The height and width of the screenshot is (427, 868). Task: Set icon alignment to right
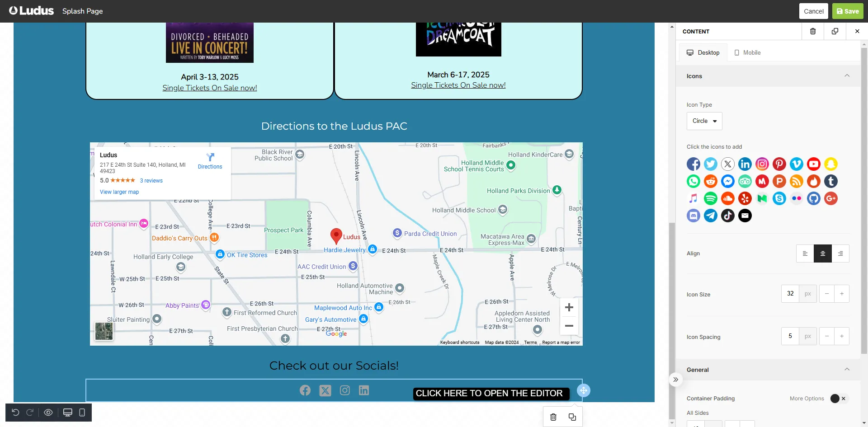click(840, 253)
